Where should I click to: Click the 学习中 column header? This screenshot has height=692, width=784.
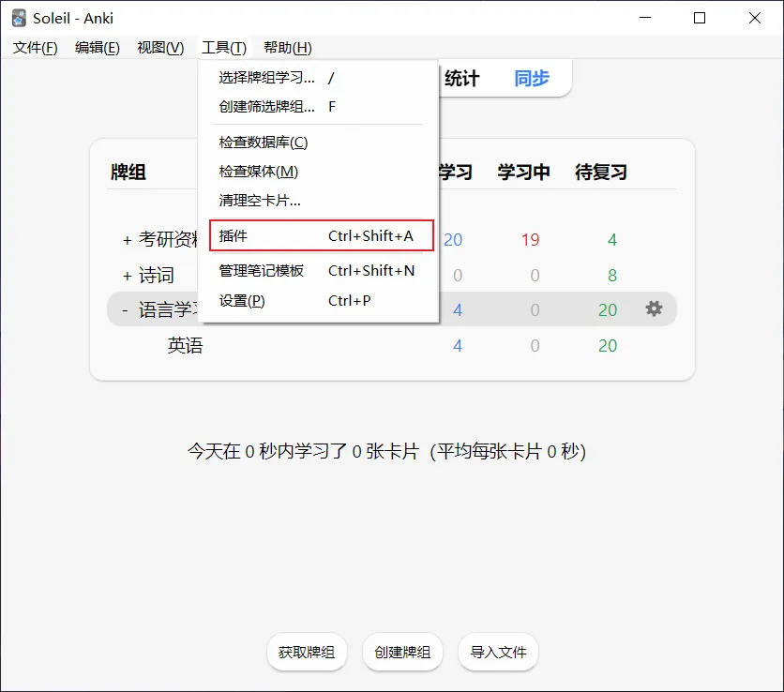[523, 172]
